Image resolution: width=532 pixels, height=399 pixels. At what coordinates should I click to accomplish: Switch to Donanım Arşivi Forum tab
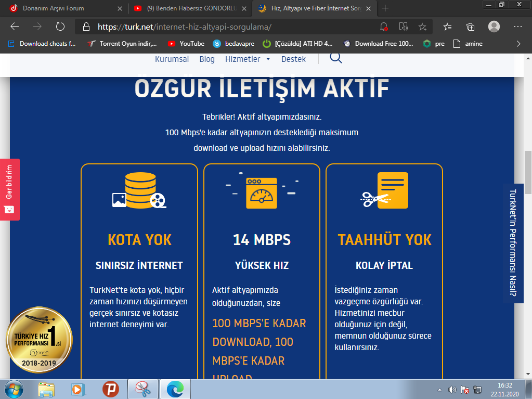click(x=64, y=8)
